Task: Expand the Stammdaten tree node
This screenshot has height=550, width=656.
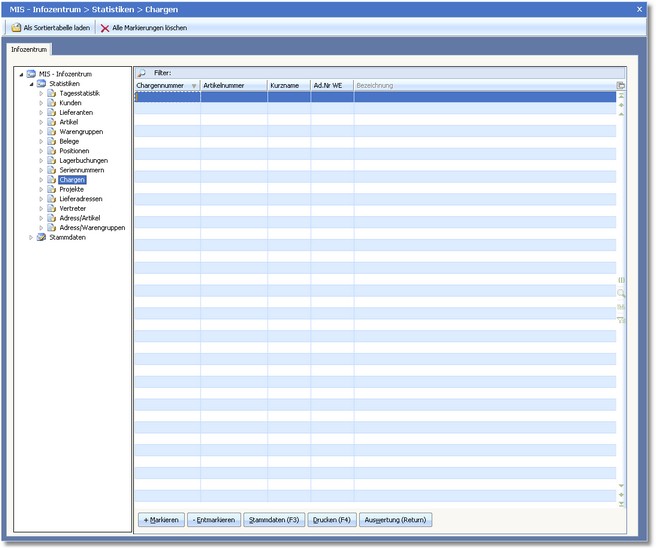Action: [x=31, y=237]
